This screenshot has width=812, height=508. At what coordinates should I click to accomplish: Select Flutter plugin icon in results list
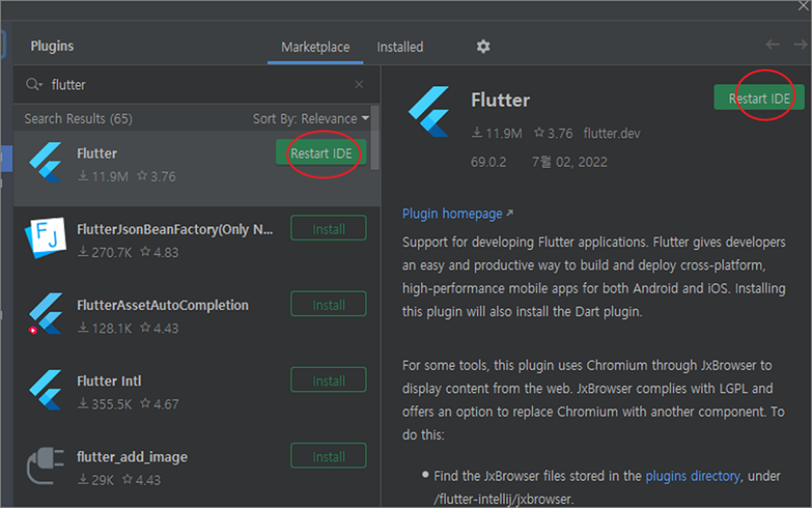point(46,162)
